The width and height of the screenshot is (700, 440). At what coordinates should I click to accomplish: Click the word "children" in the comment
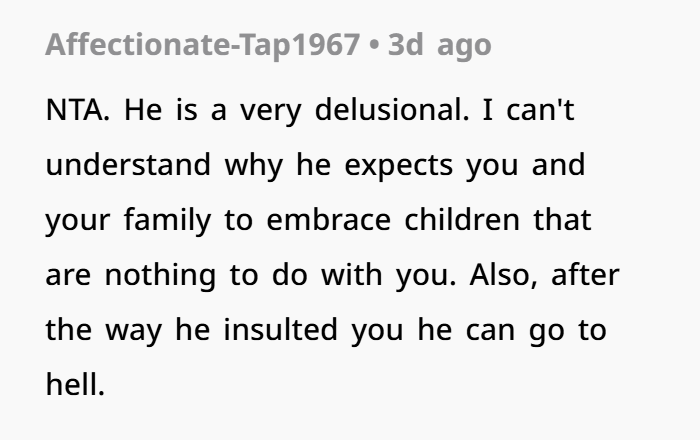[462, 220]
